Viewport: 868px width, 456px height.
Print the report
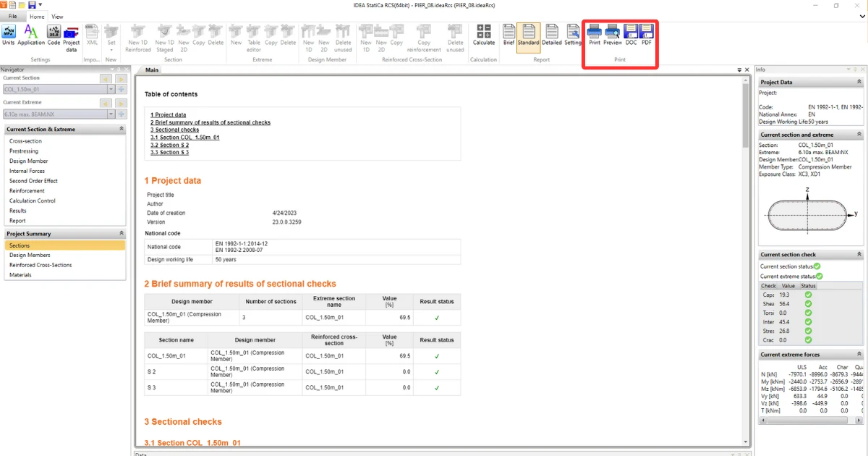(595, 34)
